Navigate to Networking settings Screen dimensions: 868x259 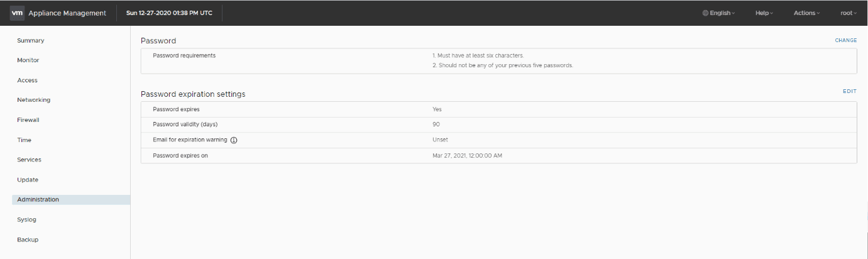(34, 100)
